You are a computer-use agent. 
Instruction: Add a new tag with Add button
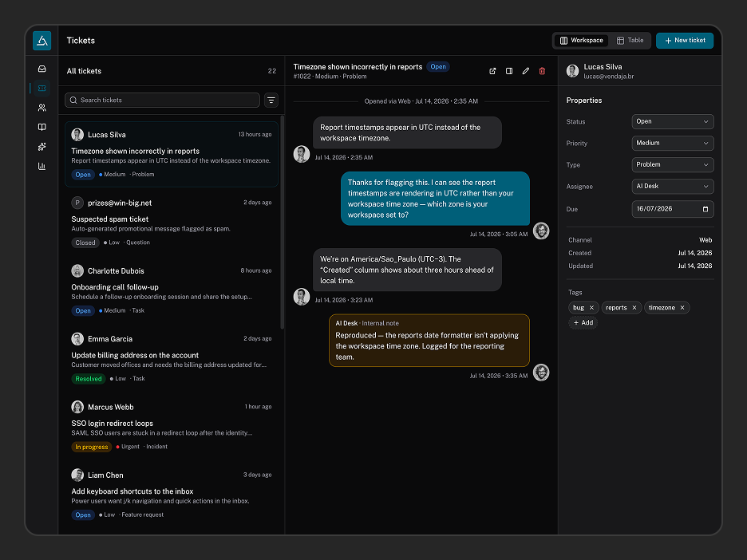(x=583, y=322)
